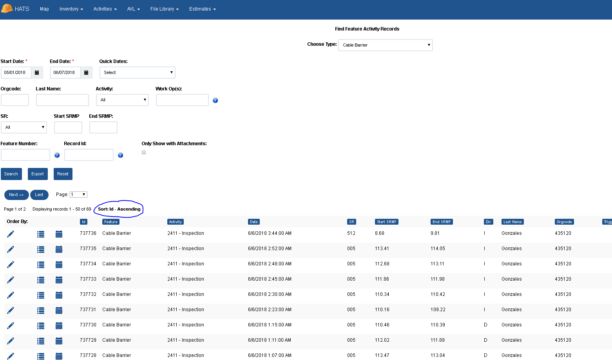This screenshot has width=612, height=364.
Task: Click the Search button
Action: pyautogui.click(x=11, y=174)
